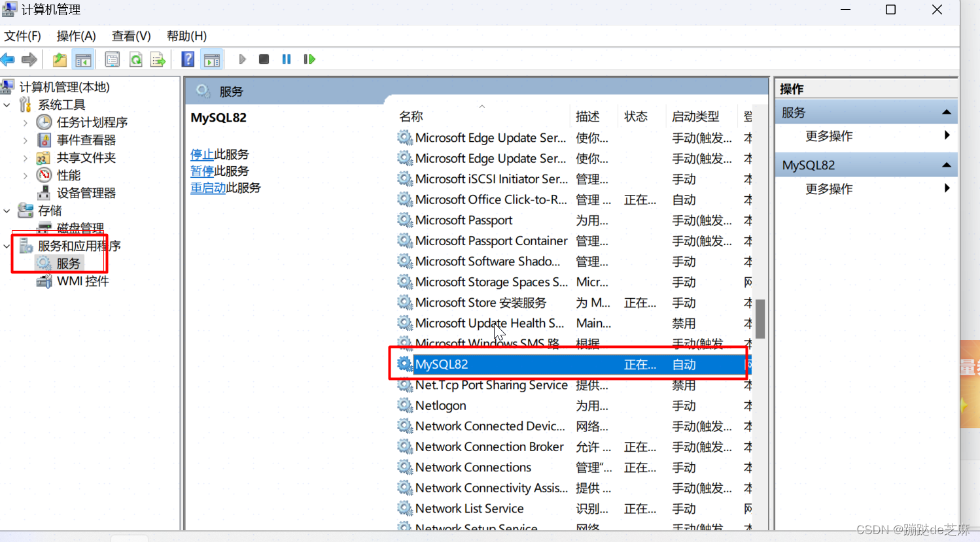
Task: Select Network List Service row
Action: click(x=574, y=509)
